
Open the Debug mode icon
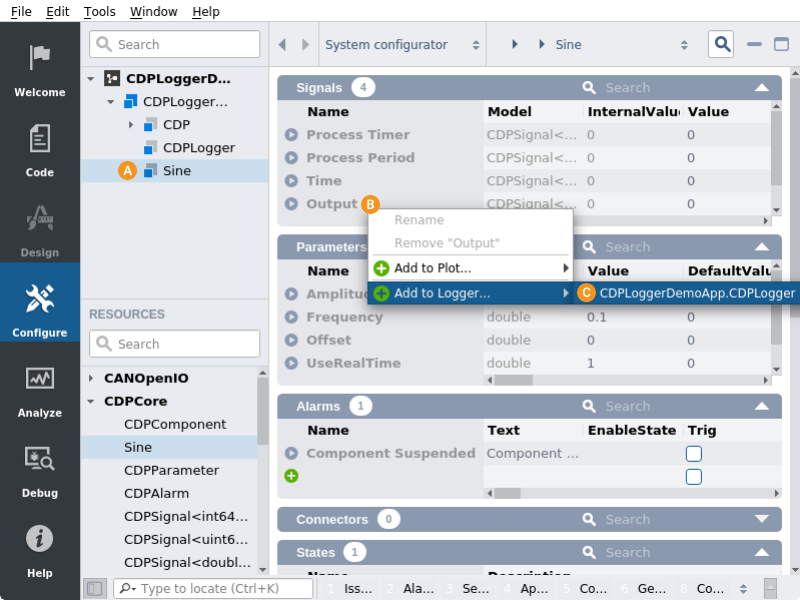coord(40,460)
